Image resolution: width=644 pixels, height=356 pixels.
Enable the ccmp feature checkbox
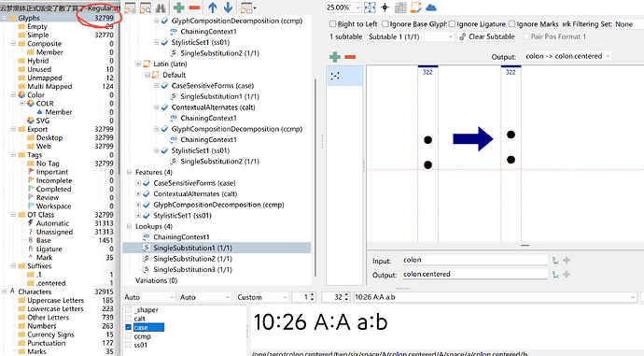(x=129, y=336)
